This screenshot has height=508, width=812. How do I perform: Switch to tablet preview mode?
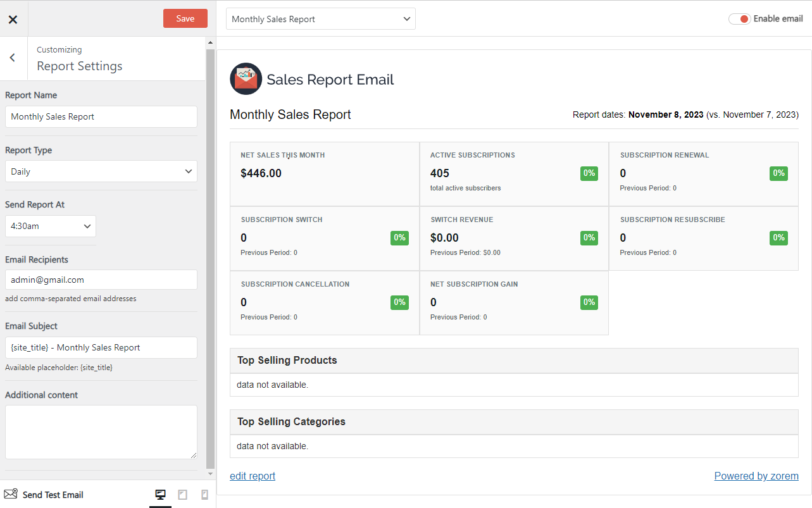[x=182, y=494]
